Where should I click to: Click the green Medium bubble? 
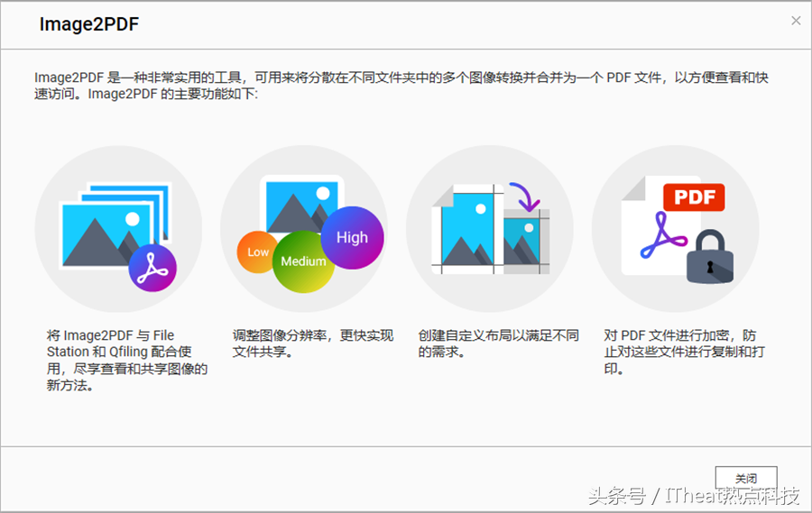pos(303,261)
